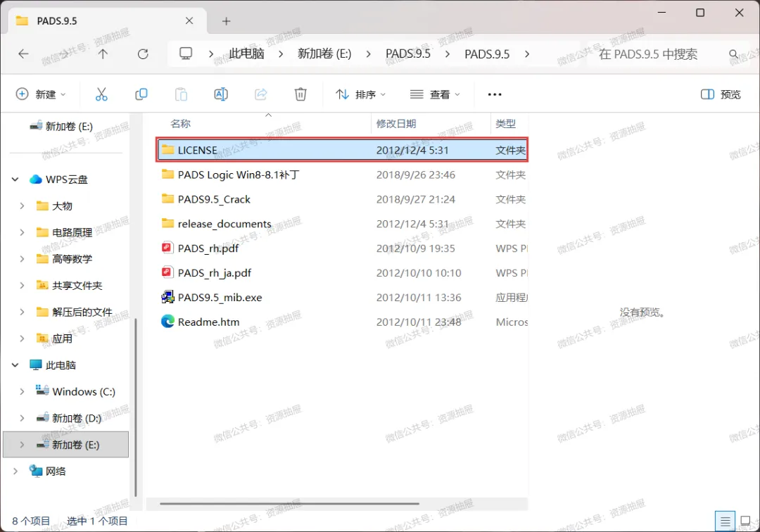Toggle the 预览 preview pane
This screenshot has height=532, width=760.
721,94
